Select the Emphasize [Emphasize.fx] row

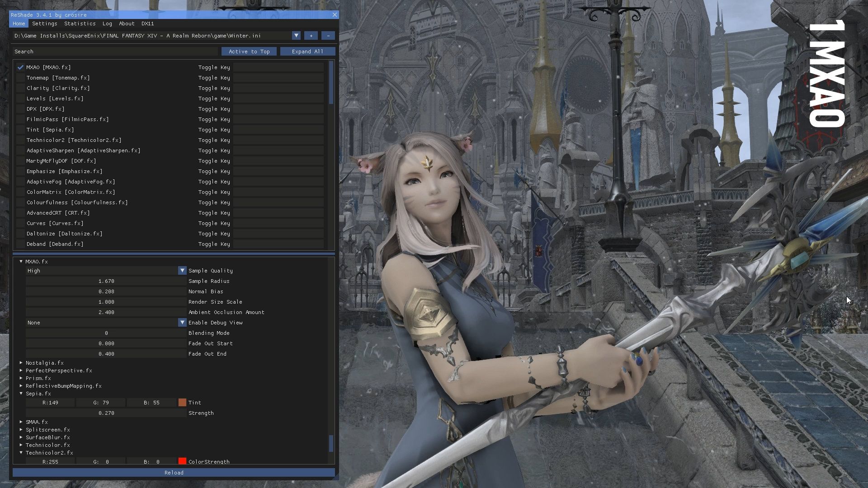64,171
